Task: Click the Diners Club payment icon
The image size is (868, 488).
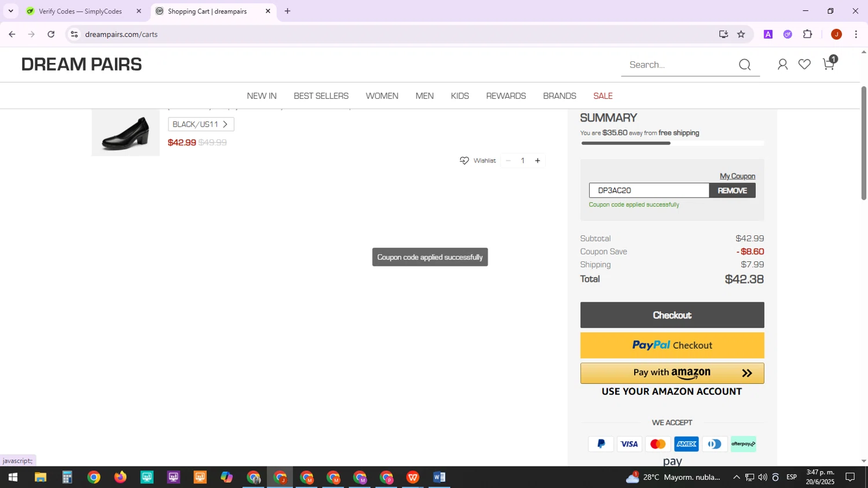Action: tap(715, 444)
